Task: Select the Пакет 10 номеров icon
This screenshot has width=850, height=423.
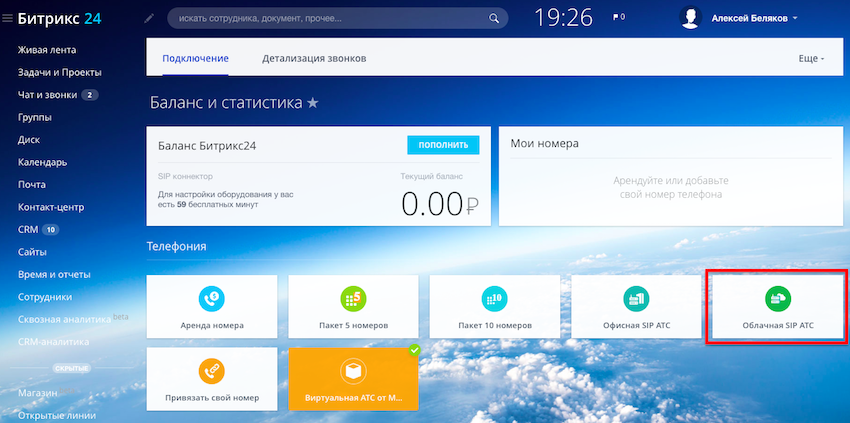Action: pos(494,299)
